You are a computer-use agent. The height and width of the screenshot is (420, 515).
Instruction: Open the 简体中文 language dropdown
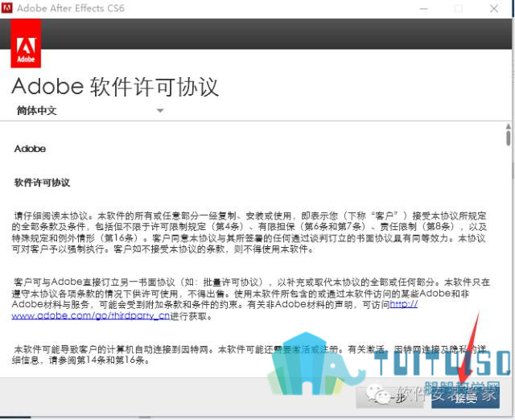(x=90, y=111)
